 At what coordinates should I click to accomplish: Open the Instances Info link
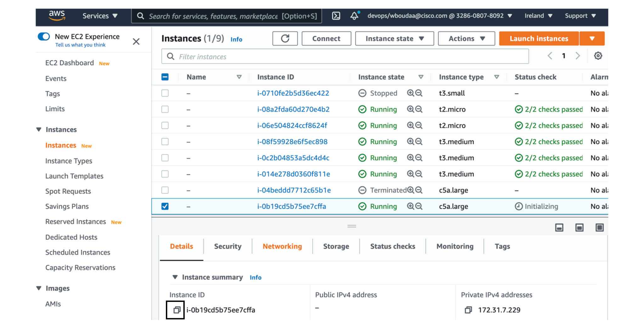click(236, 39)
